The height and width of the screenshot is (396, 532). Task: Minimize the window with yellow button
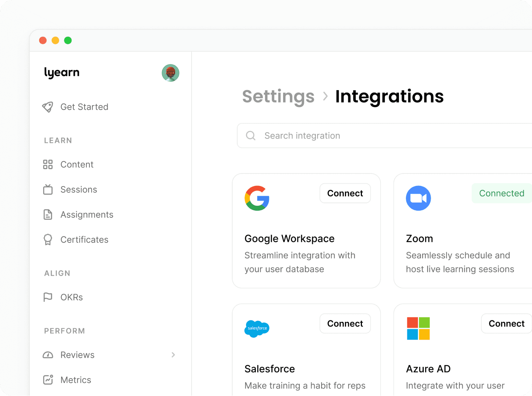[55, 40]
